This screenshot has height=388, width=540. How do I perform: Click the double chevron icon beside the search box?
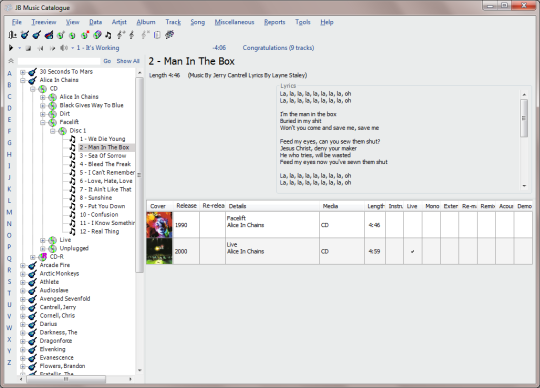pos(11,61)
